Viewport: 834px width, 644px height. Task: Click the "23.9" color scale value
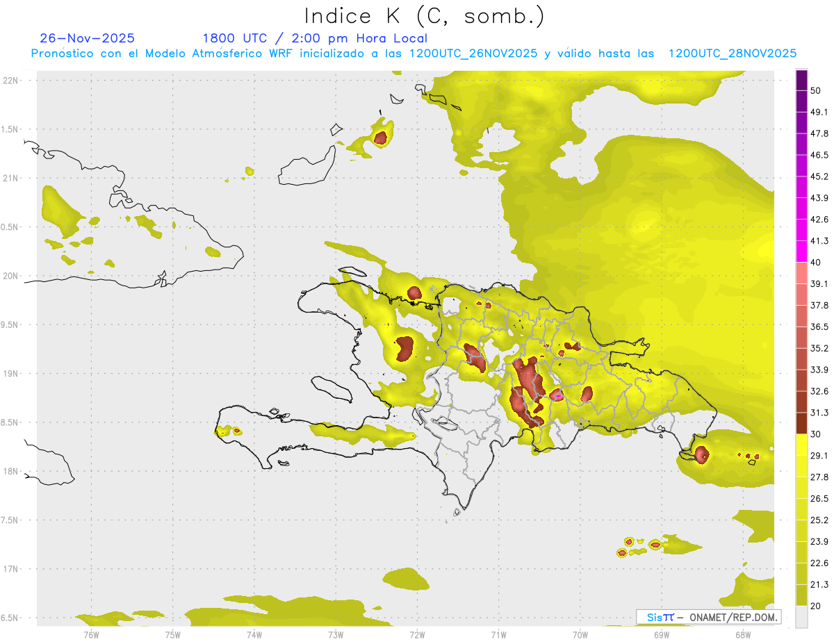point(819,542)
